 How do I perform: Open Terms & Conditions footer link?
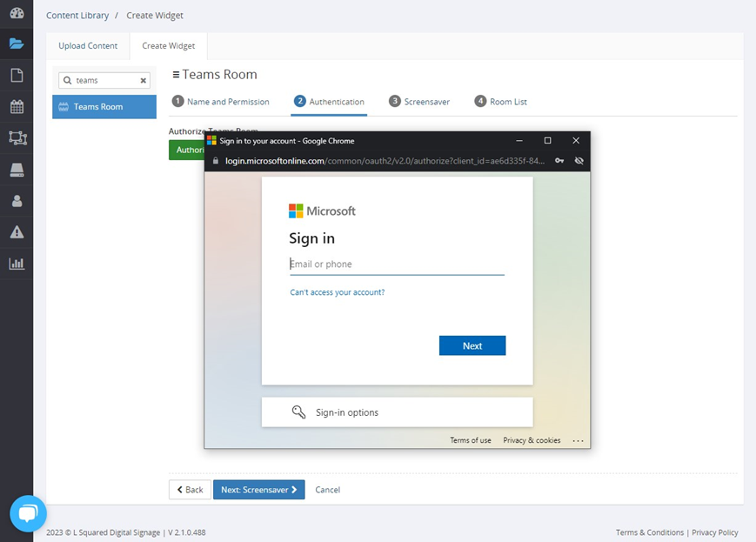[650, 532]
